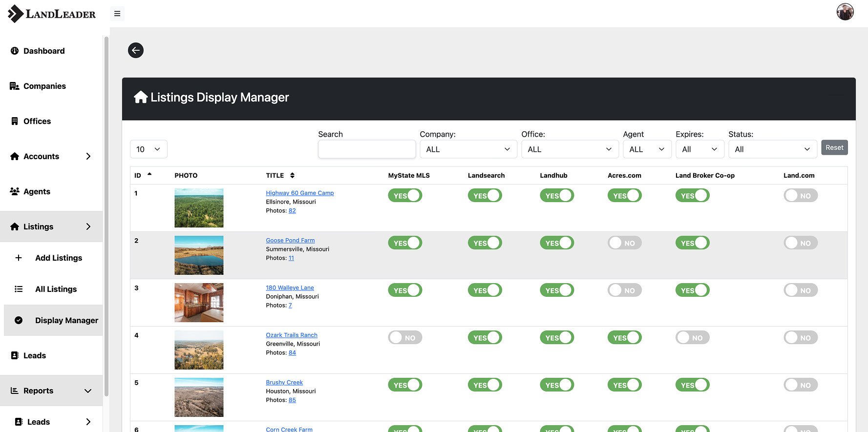Viewport: 868px width, 432px height.
Task: Collapse the Reports section chevron
Action: pyautogui.click(x=88, y=391)
